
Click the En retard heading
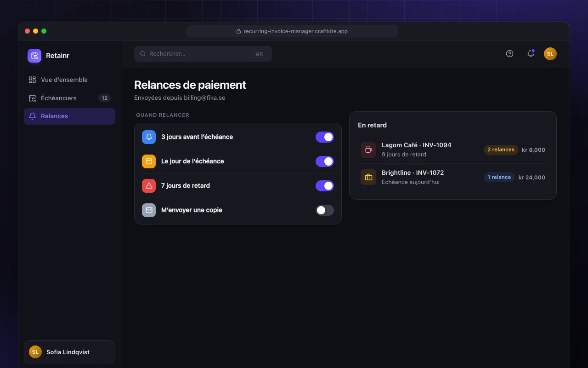[372, 125]
